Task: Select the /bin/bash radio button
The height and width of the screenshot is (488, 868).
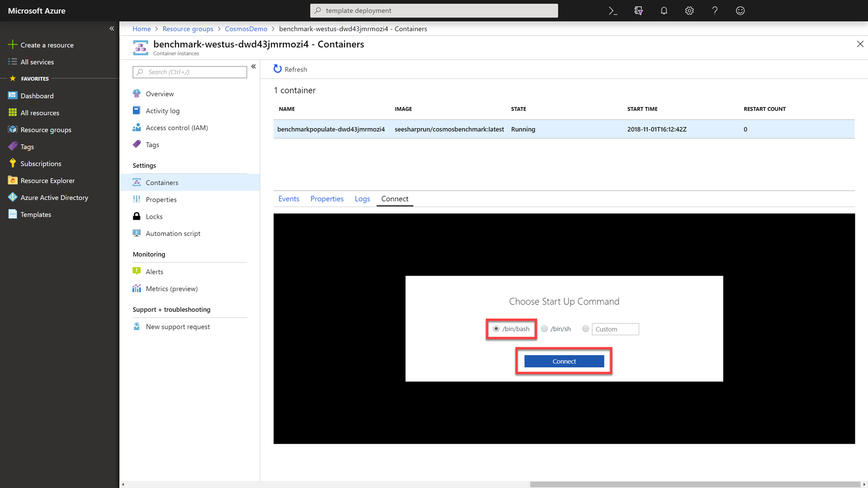Action: 496,328
